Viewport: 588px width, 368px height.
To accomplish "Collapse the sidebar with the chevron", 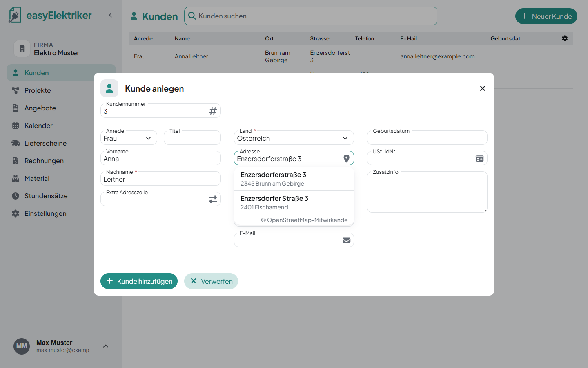I will pyautogui.click(x=110, y=15).
